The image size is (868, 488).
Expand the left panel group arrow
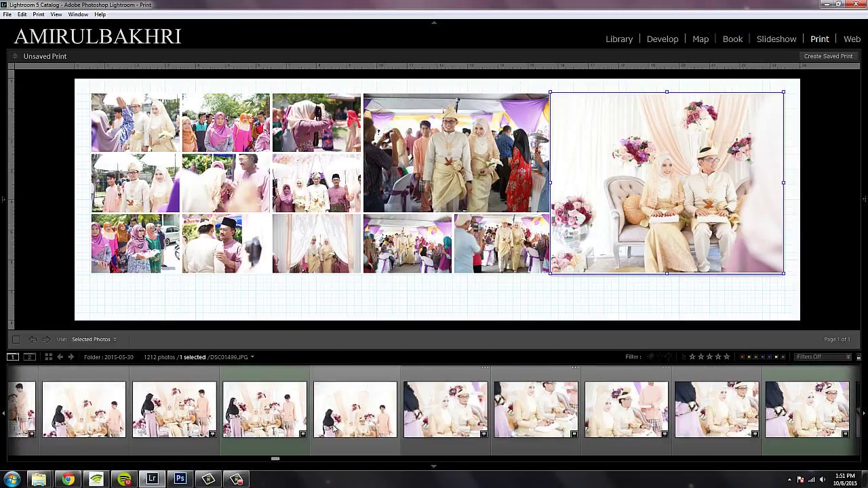click(3, 199)
